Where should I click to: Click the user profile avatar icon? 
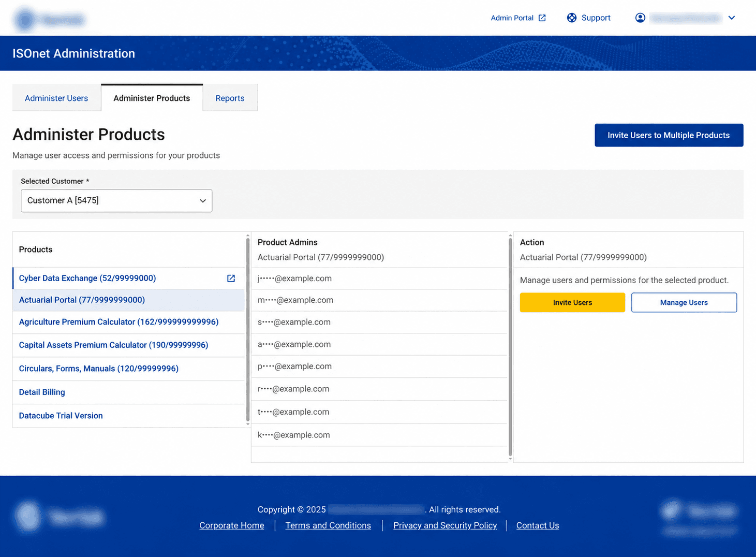(640, 18)
